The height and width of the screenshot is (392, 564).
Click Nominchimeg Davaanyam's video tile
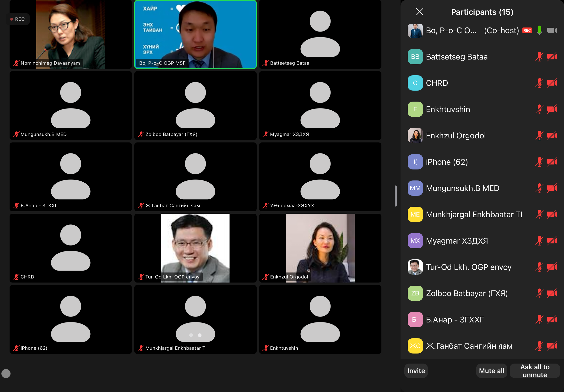[x=71, y=34]
